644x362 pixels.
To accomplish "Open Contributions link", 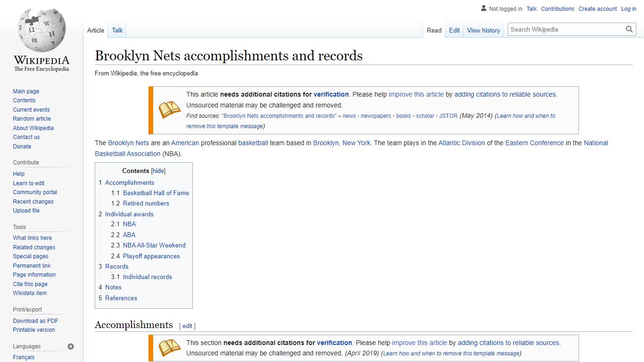I will 558,9.
